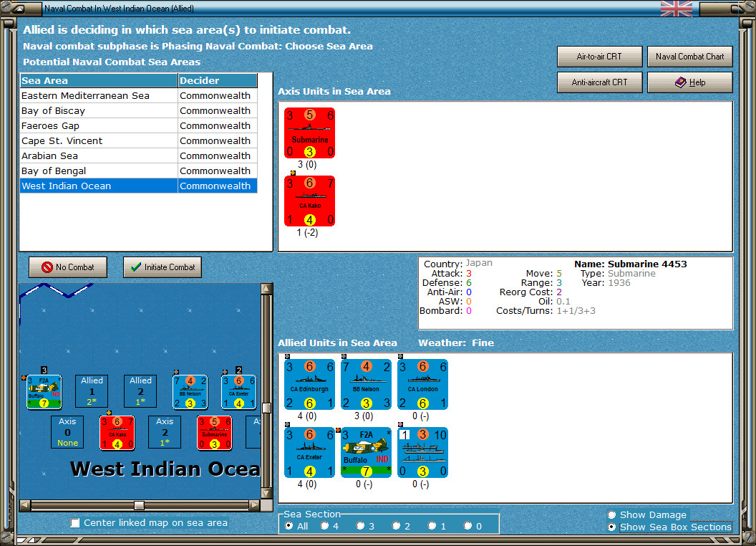Click map vertical scrollbar up arrow
Screen dimensions: 756x546
(x=266, y=289)
